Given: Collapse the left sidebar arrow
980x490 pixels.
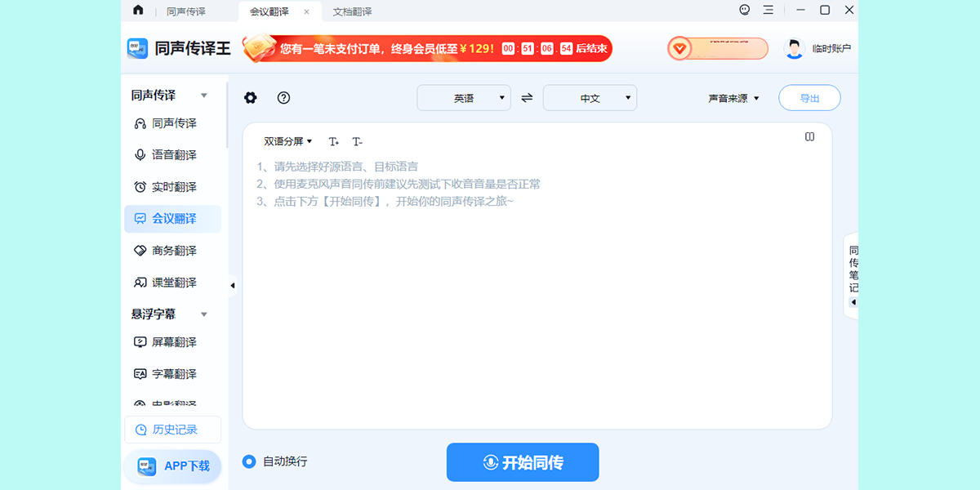Looking at the screenshot, I should [232, 286].
